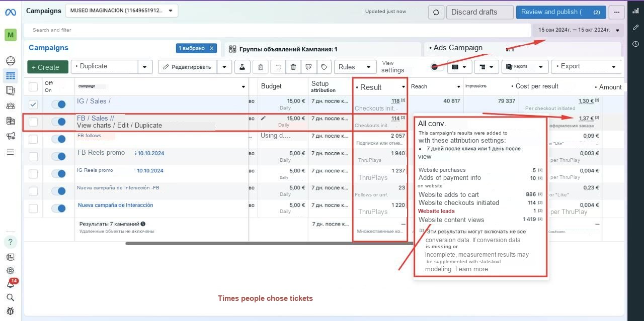Screen dimensions: 644x321
Task: Open the Export dropdown
Action: pyautogui.click(x=587, y=67)
